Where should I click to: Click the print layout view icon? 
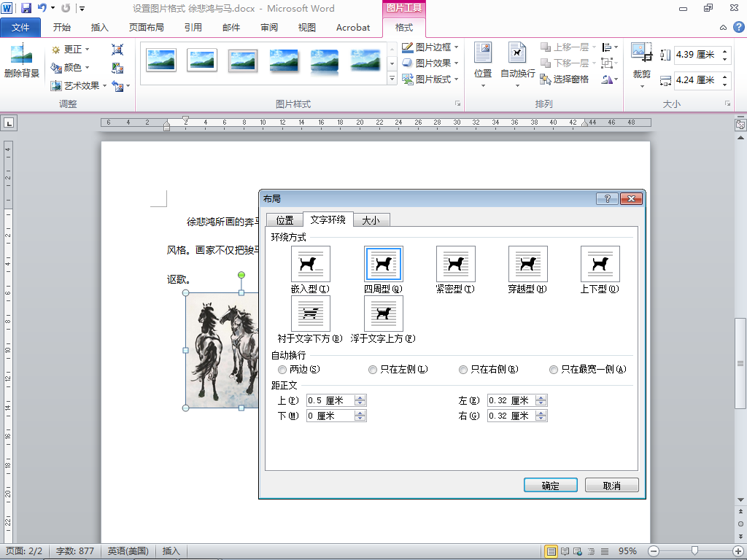(551, 551)
